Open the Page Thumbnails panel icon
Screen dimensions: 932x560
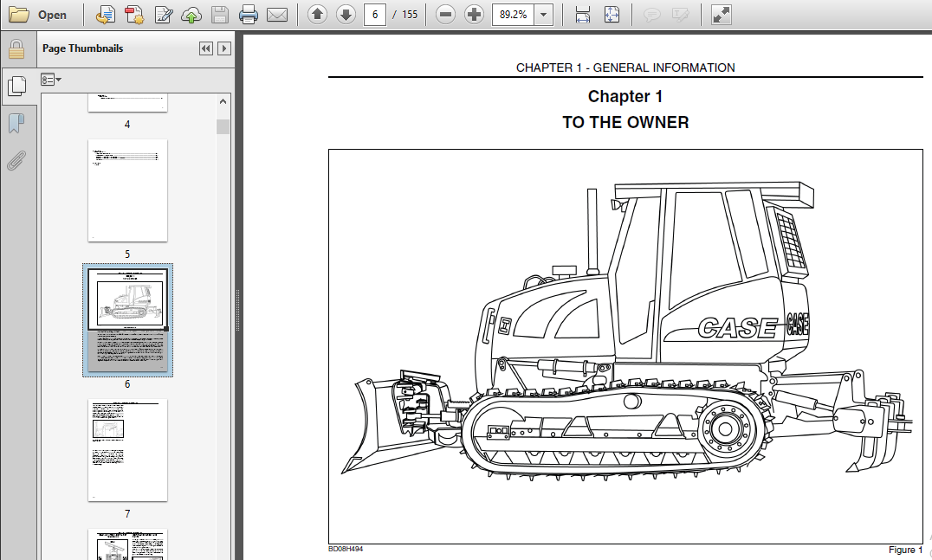point(16,86)
